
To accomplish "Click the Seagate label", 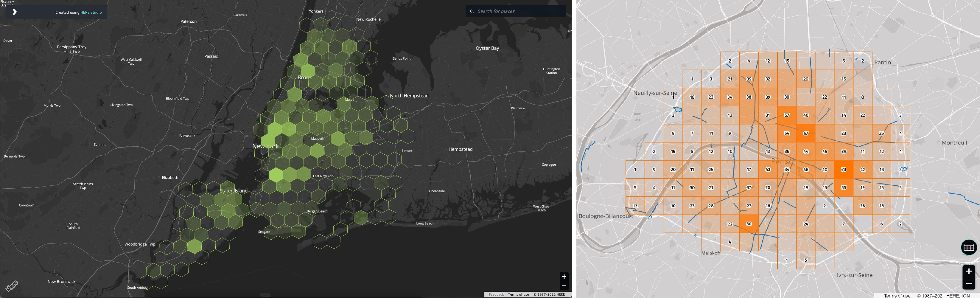I will [x=264, y=232].
